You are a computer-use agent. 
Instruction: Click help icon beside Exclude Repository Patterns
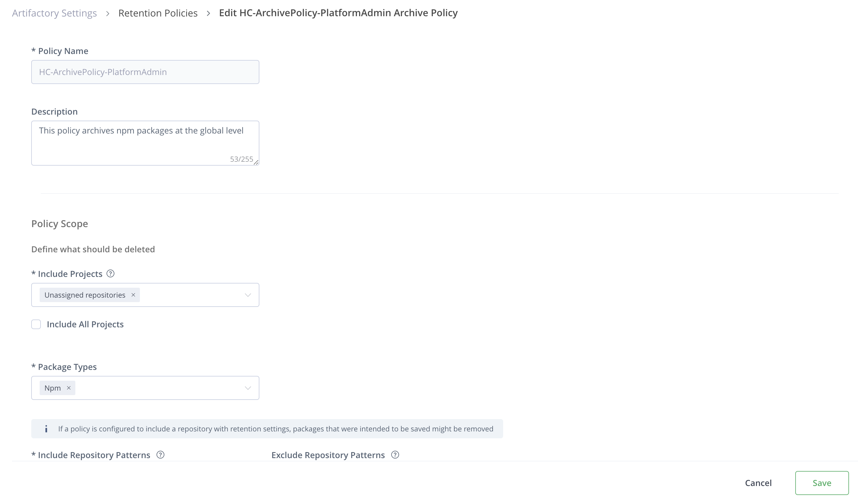[x=395, y=455]
